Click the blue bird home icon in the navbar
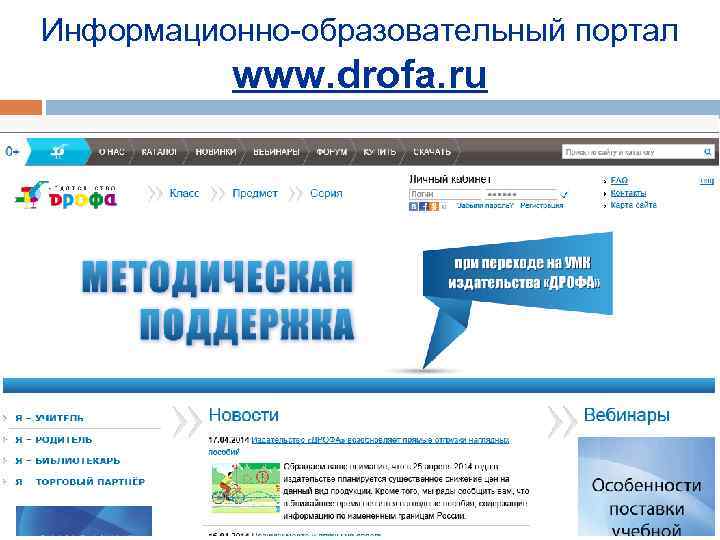The width and height of the screenshot is (720, 540). tap(58, 152)
